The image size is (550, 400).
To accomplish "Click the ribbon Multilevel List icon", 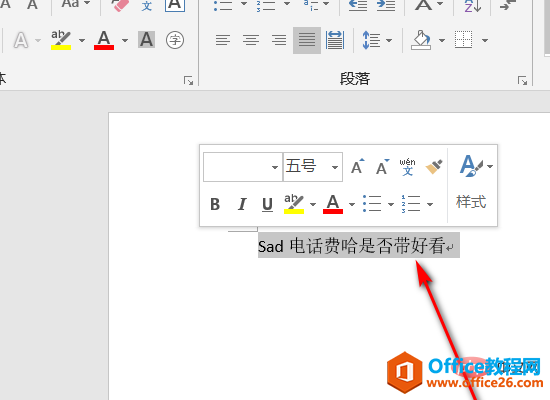I will tap(311, 5).
